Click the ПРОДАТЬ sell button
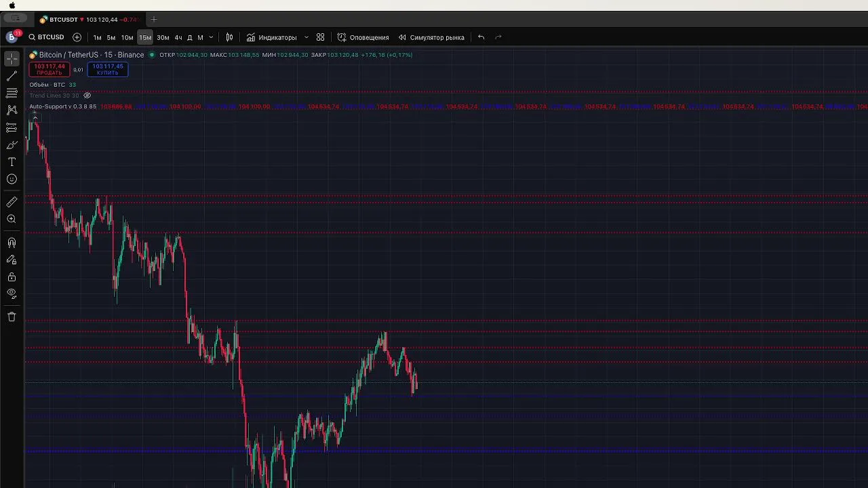This screenshot has height=488, width=868. pyautogui.click(x=49, y=69)
